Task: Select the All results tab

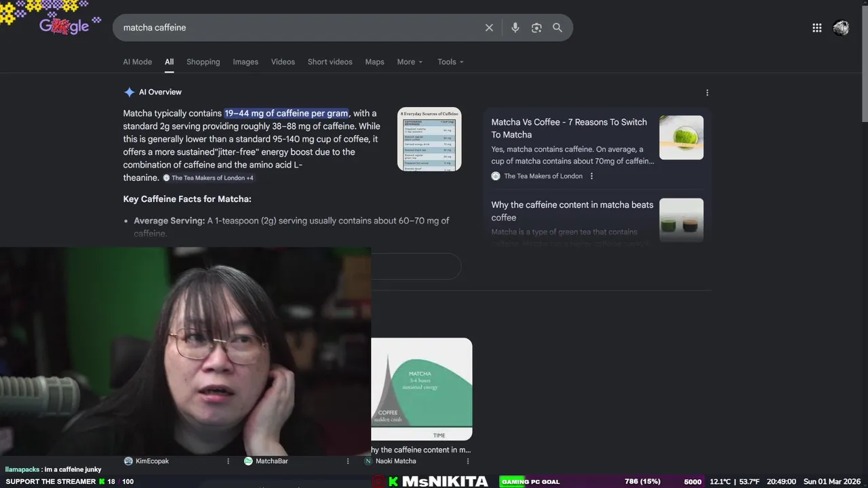Action: tap(169, 62)
